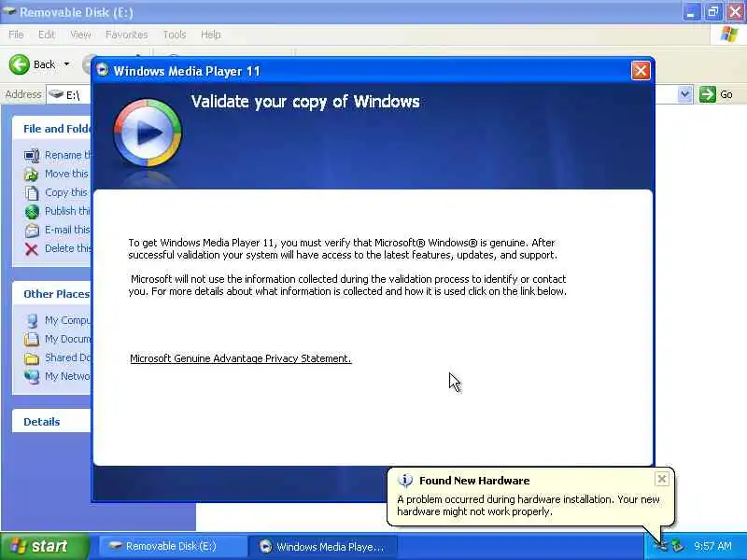Open the Edit menu in Explorer

click(x=46, y=35)
